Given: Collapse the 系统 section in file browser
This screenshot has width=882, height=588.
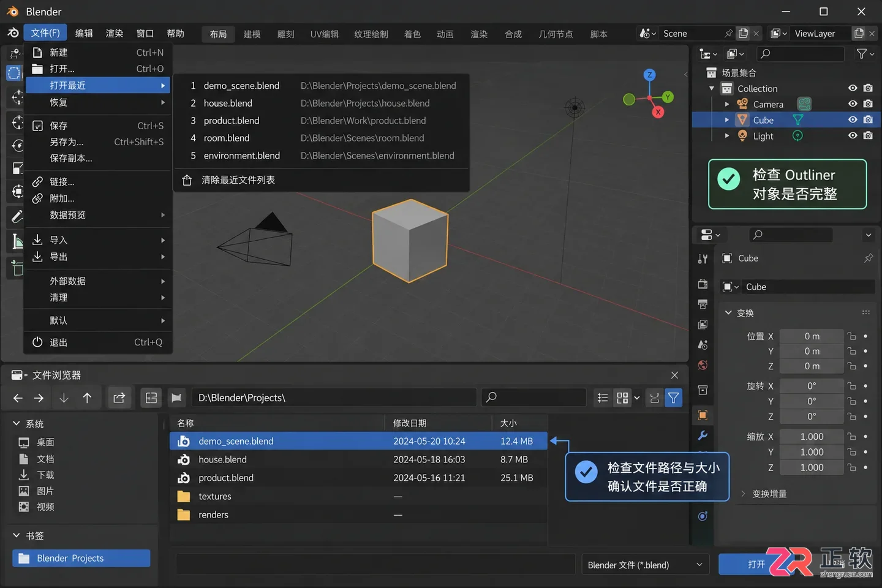Looking at the screenshot, I should (17, 424).
